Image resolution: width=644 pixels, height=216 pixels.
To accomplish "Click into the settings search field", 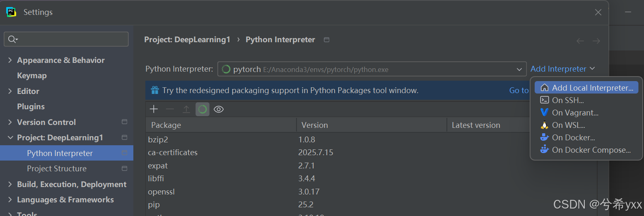I will coord(66,39).
